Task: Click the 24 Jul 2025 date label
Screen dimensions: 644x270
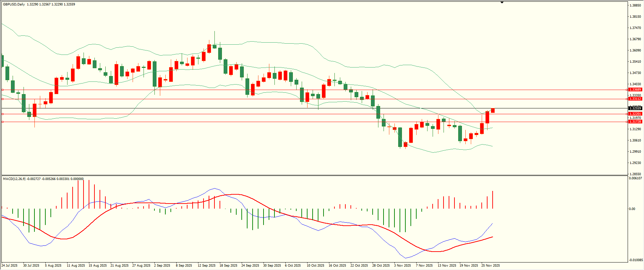Action: [x=10, y=266]
